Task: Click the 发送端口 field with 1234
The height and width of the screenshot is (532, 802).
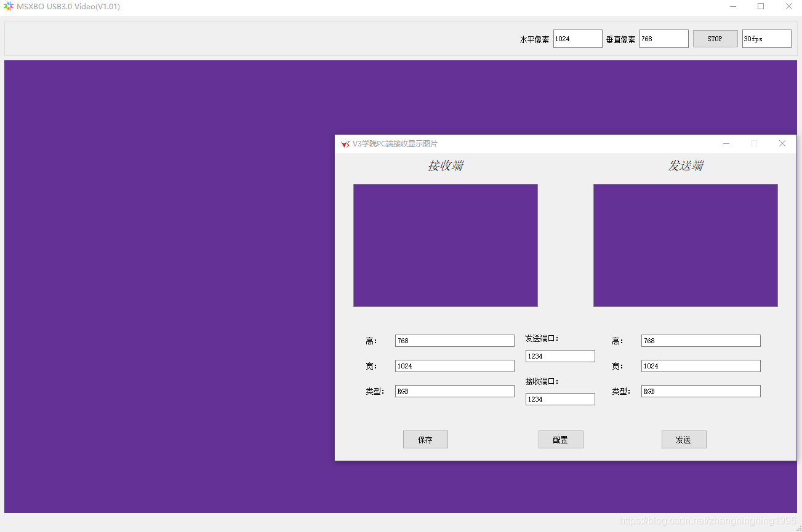Action: (x=560, y=356)
